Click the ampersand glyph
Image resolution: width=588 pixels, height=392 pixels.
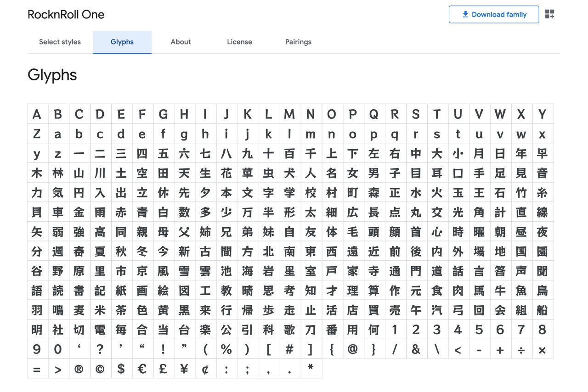point(416,349)
